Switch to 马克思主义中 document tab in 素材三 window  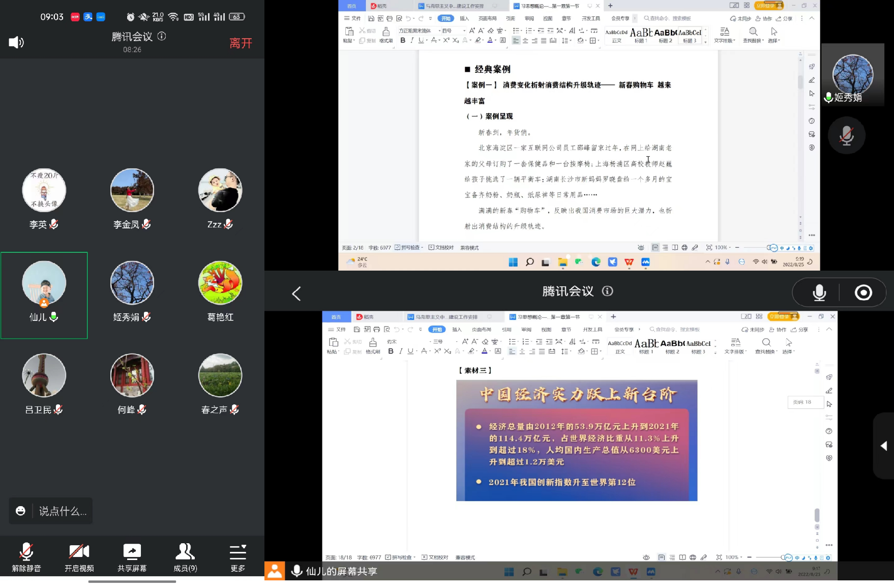click(445, 317)
